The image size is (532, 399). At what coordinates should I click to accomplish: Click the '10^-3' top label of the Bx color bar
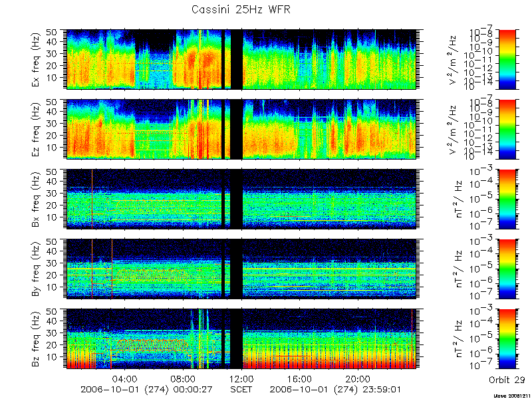click(x=481, y=172)
